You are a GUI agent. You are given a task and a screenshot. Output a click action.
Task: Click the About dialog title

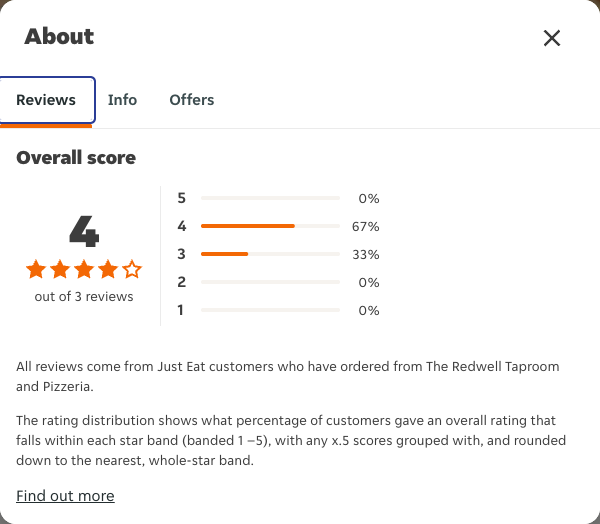59,37
